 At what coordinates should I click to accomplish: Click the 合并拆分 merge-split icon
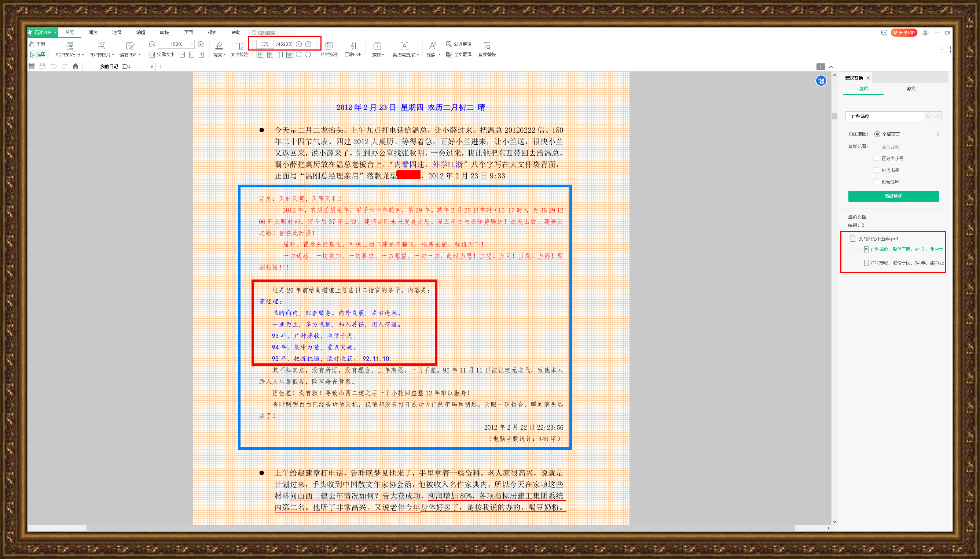329,46
